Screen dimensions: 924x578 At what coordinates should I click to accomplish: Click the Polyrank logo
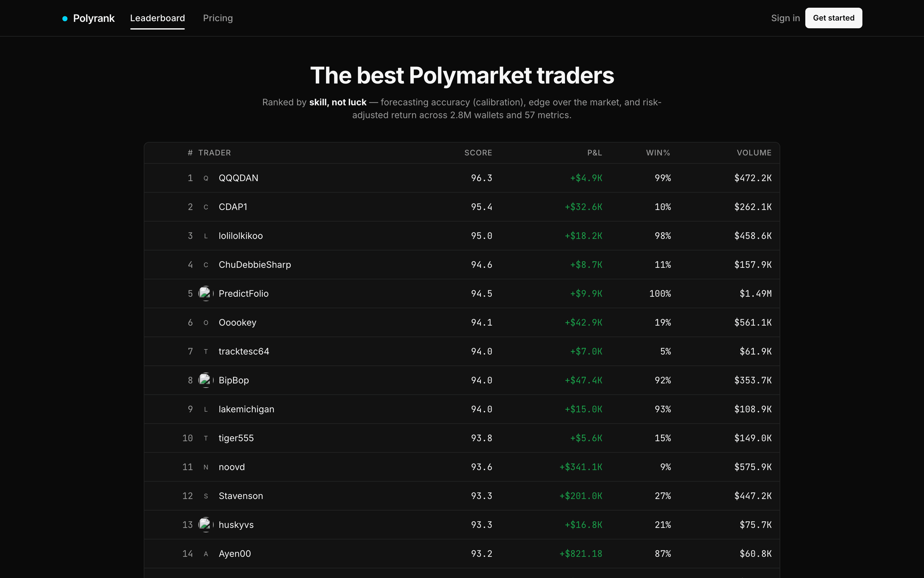pyautogui.click(x=88, y=18)
